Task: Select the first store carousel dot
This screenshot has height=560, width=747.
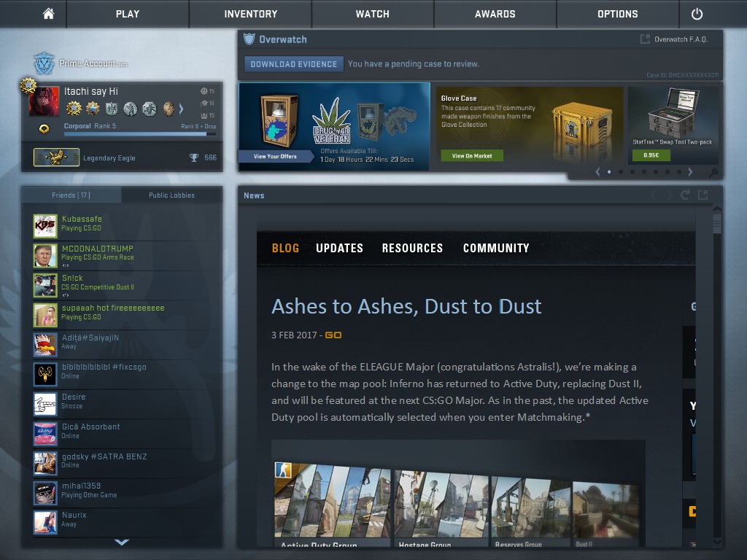Action: pyautogui.click(x=609, y=172)
